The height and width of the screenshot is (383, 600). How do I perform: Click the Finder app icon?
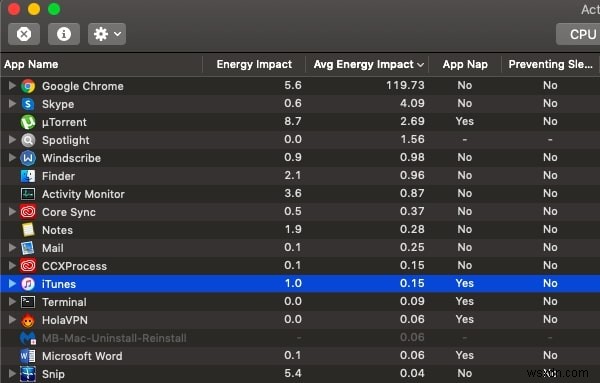(x=28, y=176)
